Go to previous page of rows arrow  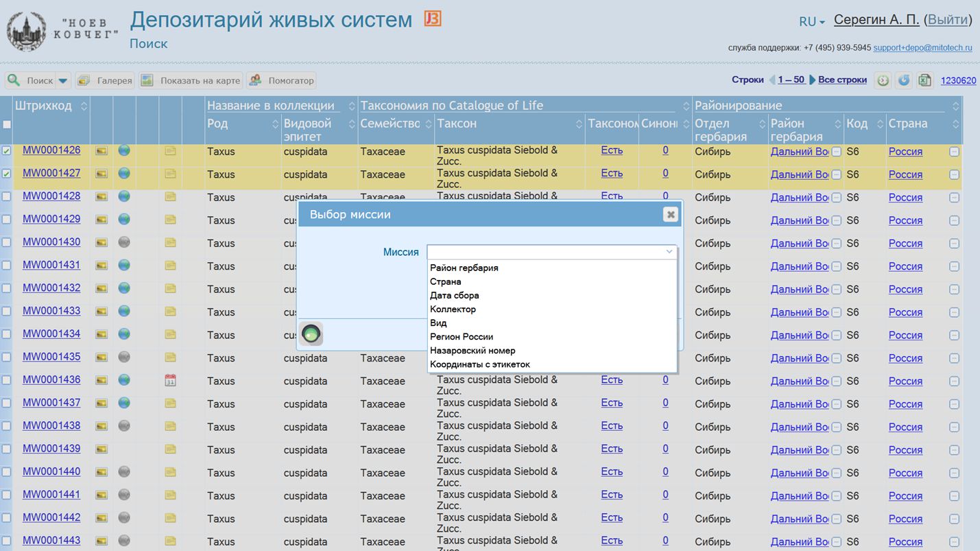[x=772, y=80]
